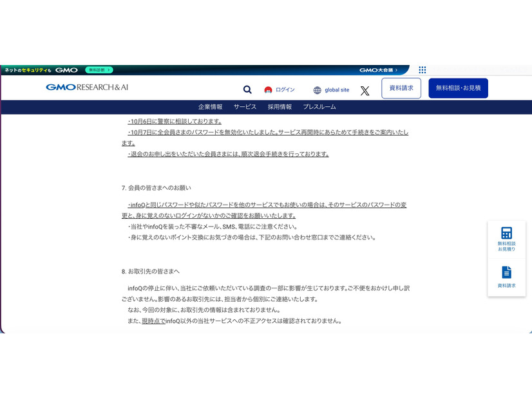Open the search magnifier icon
532x399 pixels.
coord(247,89)
